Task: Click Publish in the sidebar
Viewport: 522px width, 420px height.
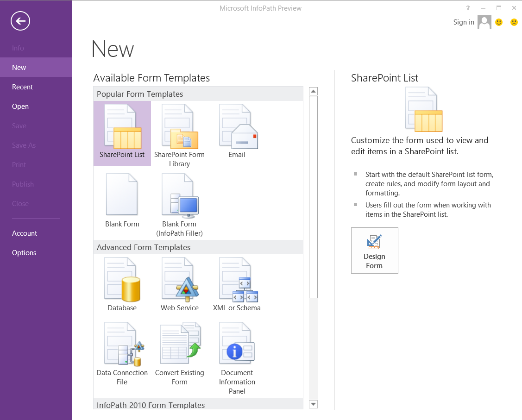Action: [36, 184]
